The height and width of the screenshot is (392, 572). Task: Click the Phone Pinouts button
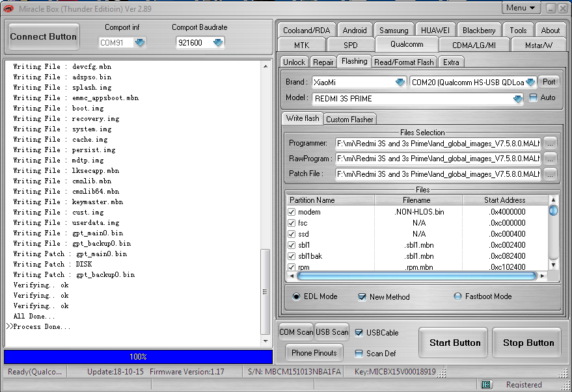tap(314, 352)
